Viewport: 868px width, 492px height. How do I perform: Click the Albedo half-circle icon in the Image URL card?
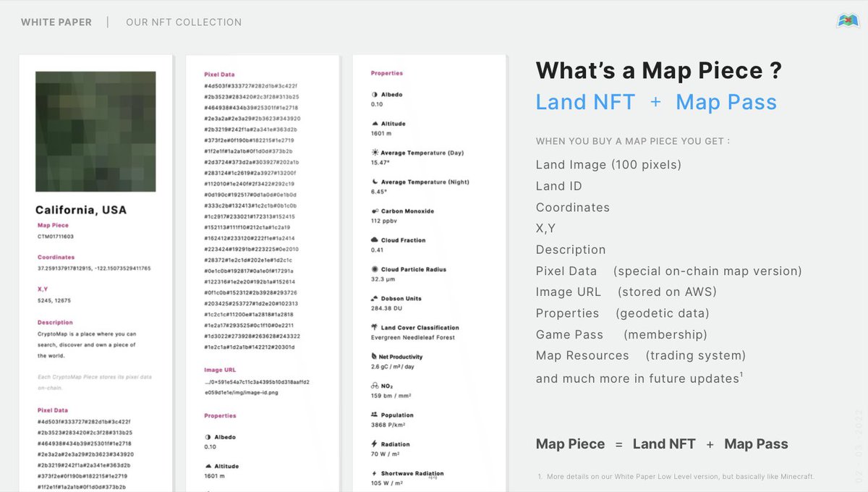pos(208,437)
